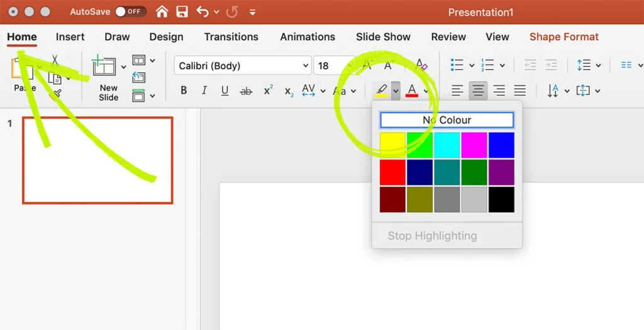Toggle Underline formatting

tap(225, 91)
